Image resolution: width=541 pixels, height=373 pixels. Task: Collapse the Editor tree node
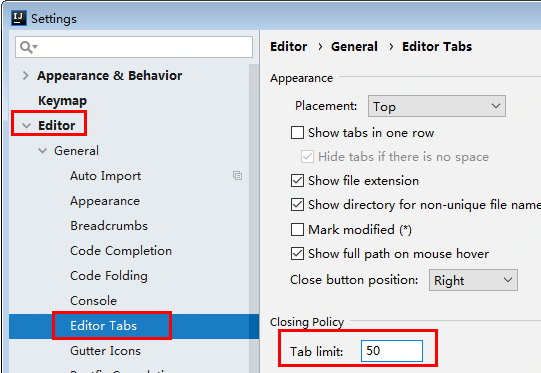(x=27, y=126)
